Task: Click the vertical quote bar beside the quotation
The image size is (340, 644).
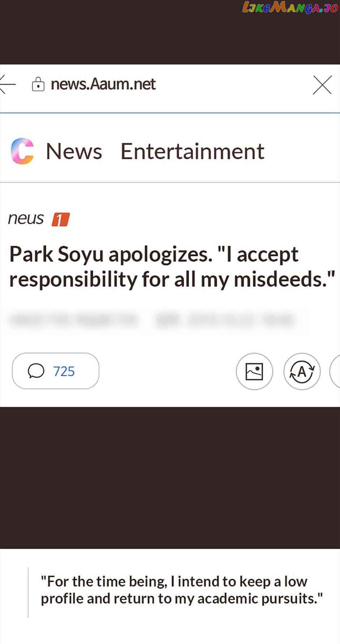Action: (28, 592)
